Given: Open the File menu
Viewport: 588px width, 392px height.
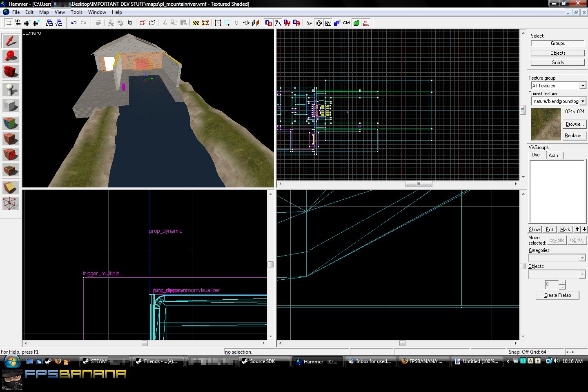Looking at the screenshot, I should [x=16, y=12].
